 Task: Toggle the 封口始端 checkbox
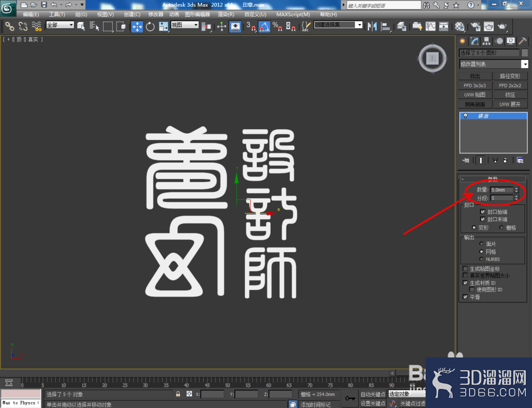click(483, 212)
